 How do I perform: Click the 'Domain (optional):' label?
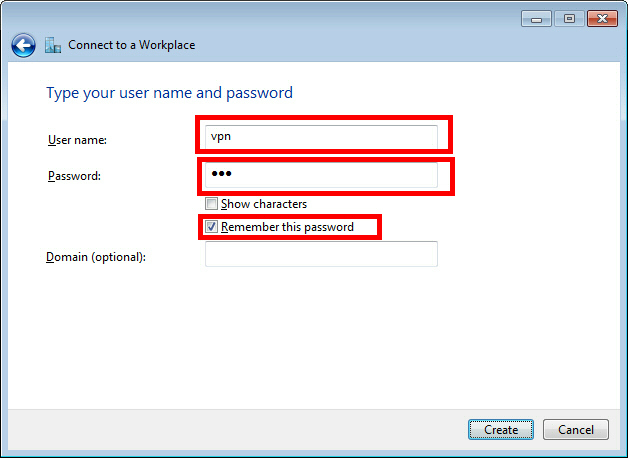96,257
